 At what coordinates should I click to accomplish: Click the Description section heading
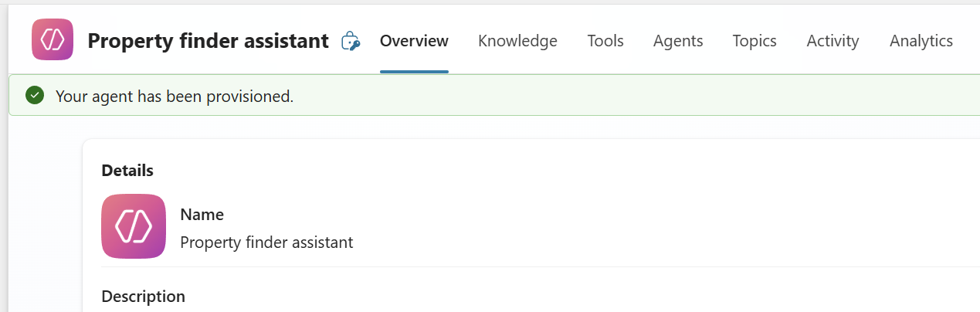click(144, 297)
